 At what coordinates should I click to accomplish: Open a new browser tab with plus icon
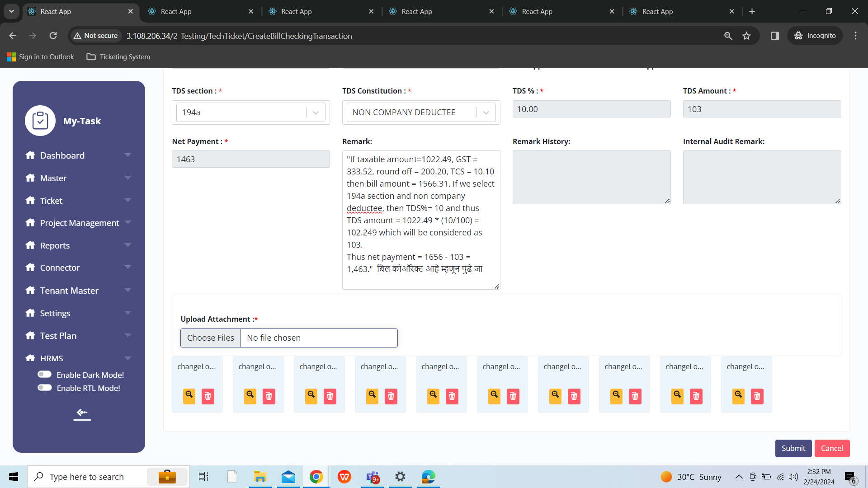pyautogui.click(x=752, y=11)
